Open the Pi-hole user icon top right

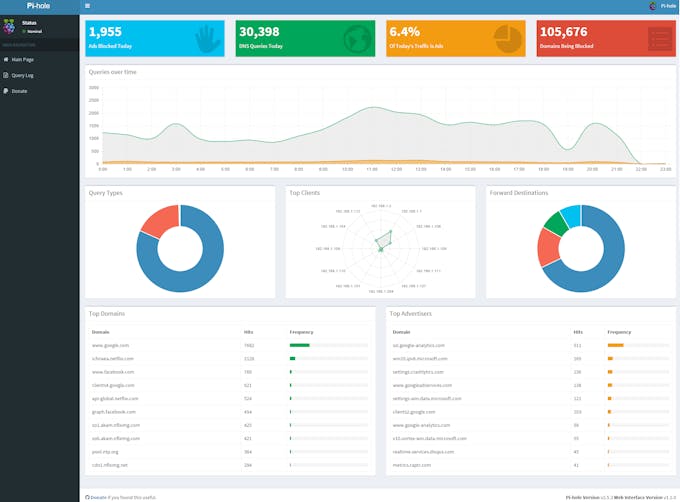[x=653, y=6]
